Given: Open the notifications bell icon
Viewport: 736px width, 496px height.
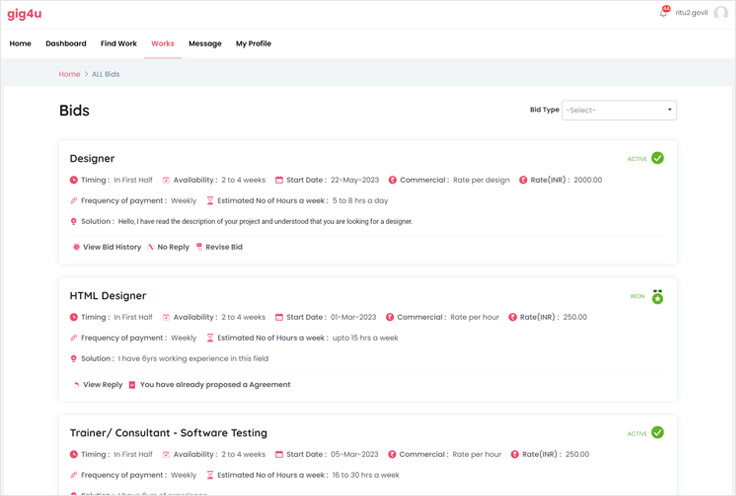Looking at the screenshot, I should coord(663,13).
